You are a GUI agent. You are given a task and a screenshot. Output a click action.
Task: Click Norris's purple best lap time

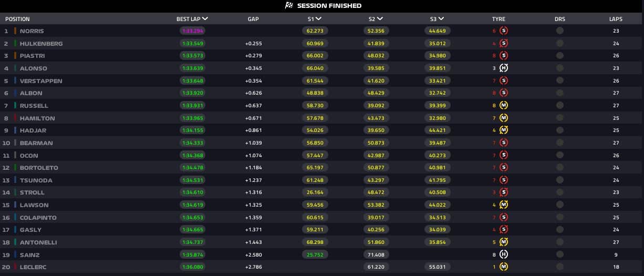click(192, 31)
